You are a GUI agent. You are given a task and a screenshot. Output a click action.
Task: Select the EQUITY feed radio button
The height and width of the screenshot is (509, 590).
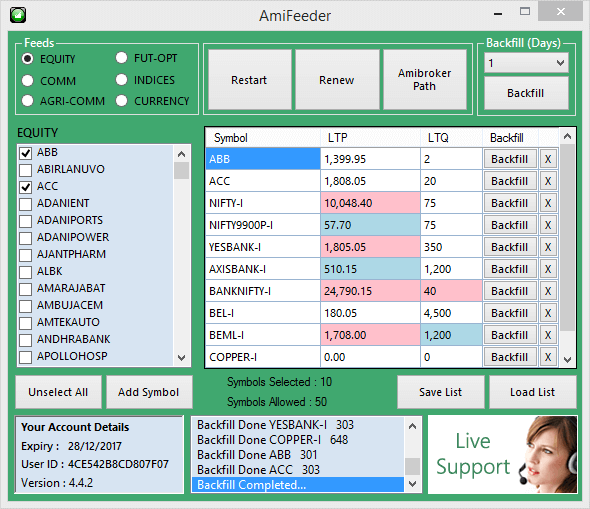(x=27, y=59)
